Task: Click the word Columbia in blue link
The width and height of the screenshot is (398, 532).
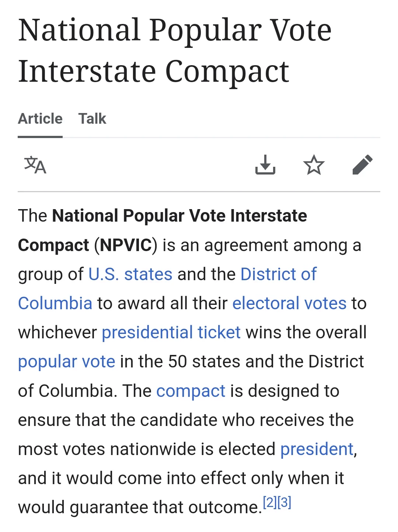Action: point(55,303)
